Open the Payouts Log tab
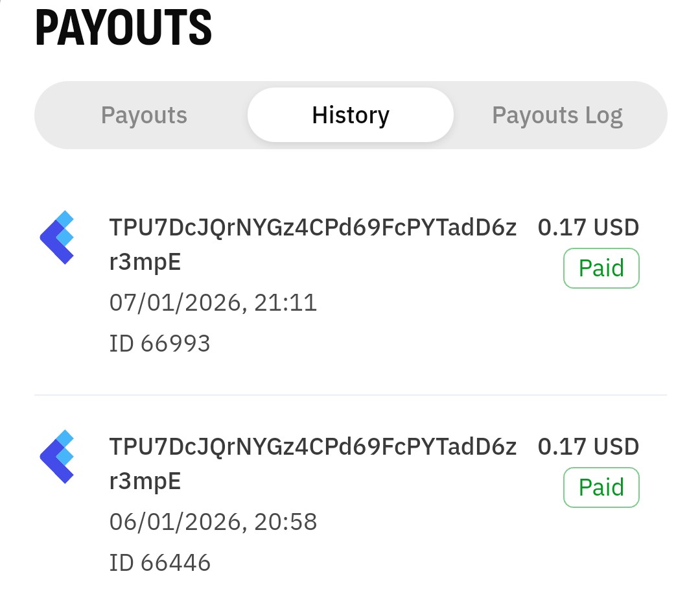 coord(557,115)
